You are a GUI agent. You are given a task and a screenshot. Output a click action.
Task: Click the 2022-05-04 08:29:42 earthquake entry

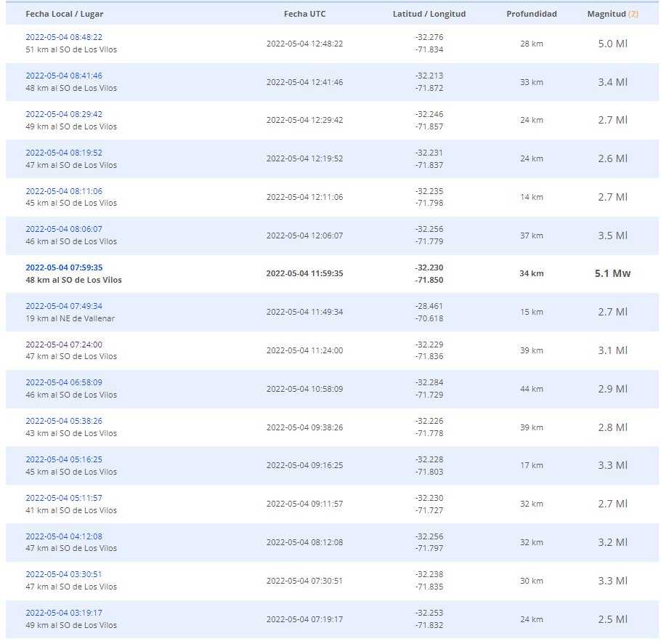coord(64,114)
